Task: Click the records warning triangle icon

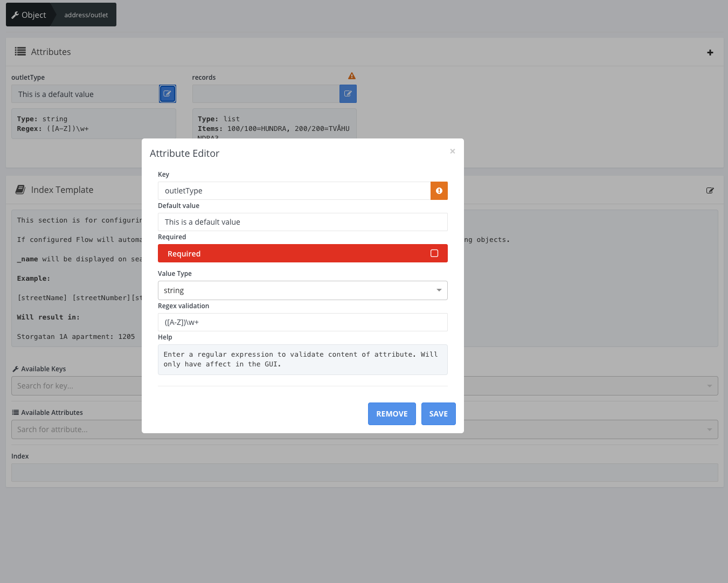Action: 352,76
